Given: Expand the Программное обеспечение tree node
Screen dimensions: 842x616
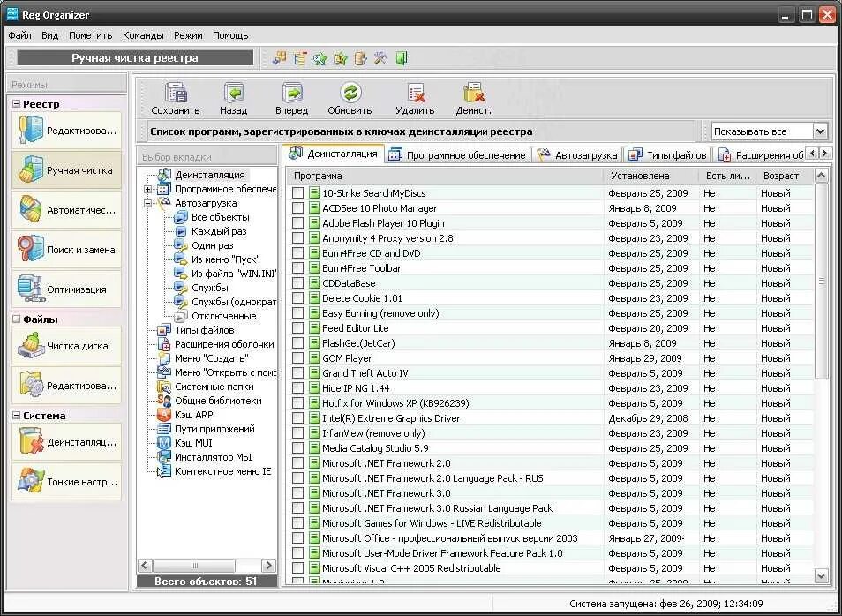Looking at the screenshot, I should (x=148, y=189).
